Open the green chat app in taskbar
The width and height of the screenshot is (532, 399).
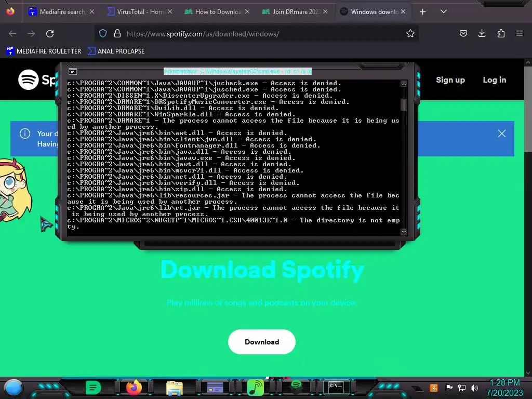click(x=94, y=388)
